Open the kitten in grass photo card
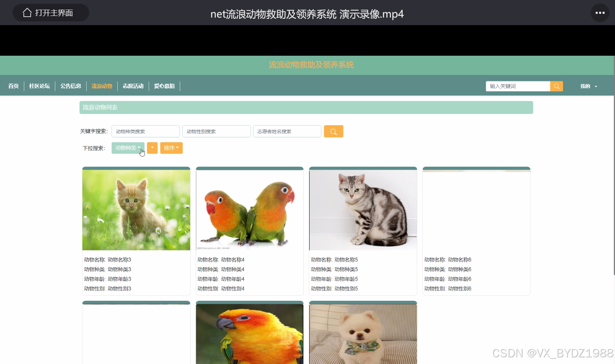615x364 pixels. click(136, 210)
